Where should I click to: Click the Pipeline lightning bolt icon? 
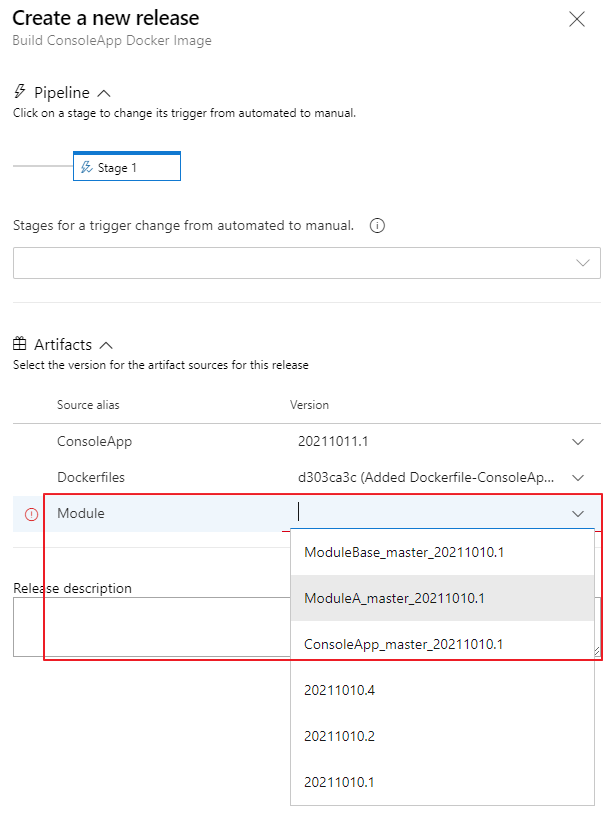coord(20,92)
